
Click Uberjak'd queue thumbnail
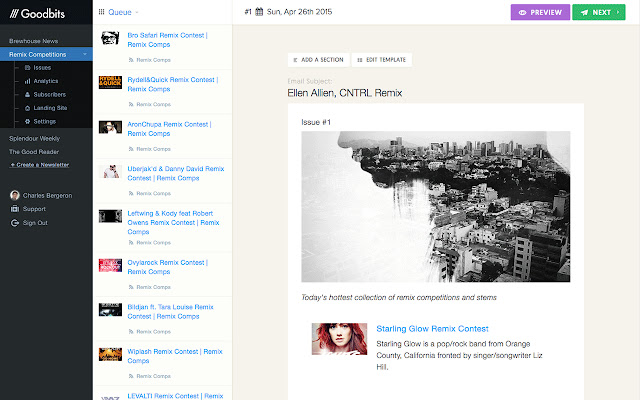point(110,171)
